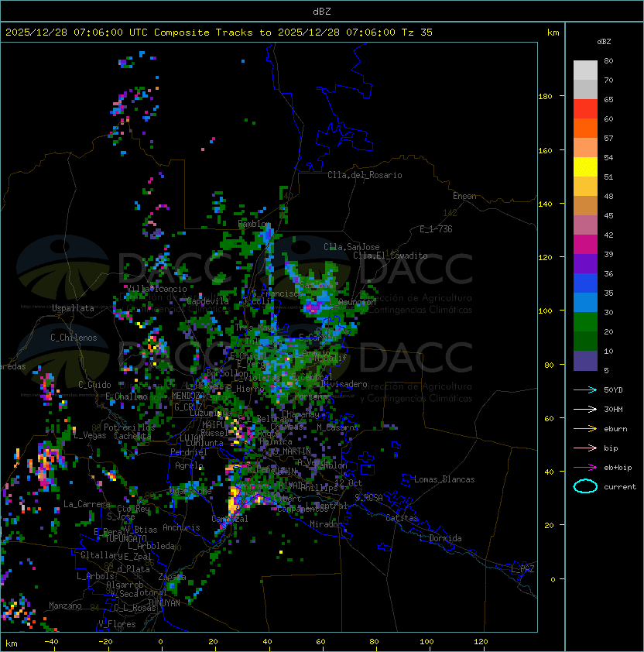This screenshot has width=644, height=652.
Task: Click the 'Capdevila' map label
Action: click(207, 301)
